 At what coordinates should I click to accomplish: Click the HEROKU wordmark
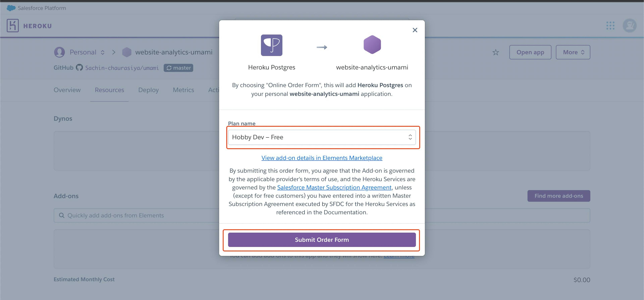(38, 26)
